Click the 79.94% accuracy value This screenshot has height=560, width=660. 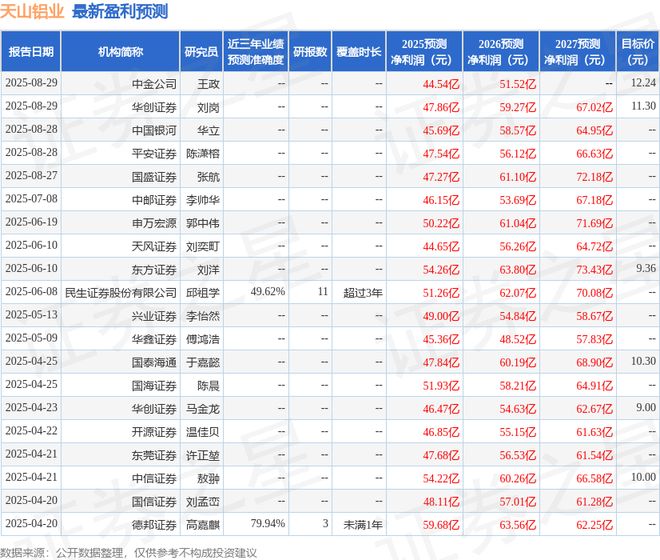[x=268, y=523]
